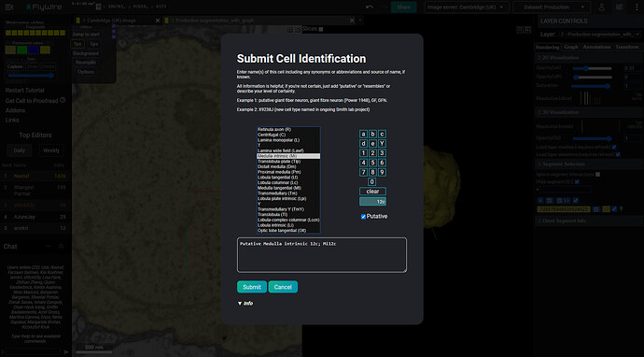Click the info icon beside Get Cell to Proofread
Screen dimensions: 644x357
[63, 100]
